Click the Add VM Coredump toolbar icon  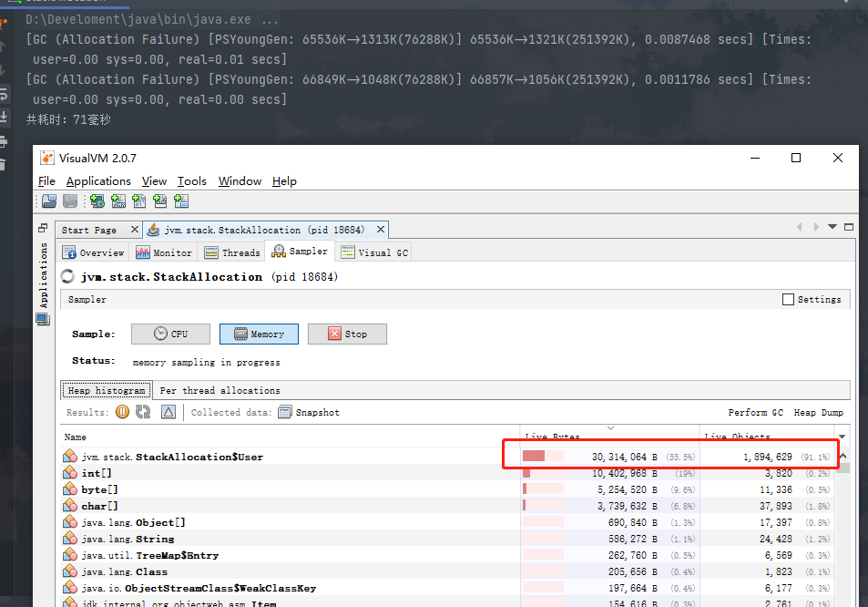[139, 201]
